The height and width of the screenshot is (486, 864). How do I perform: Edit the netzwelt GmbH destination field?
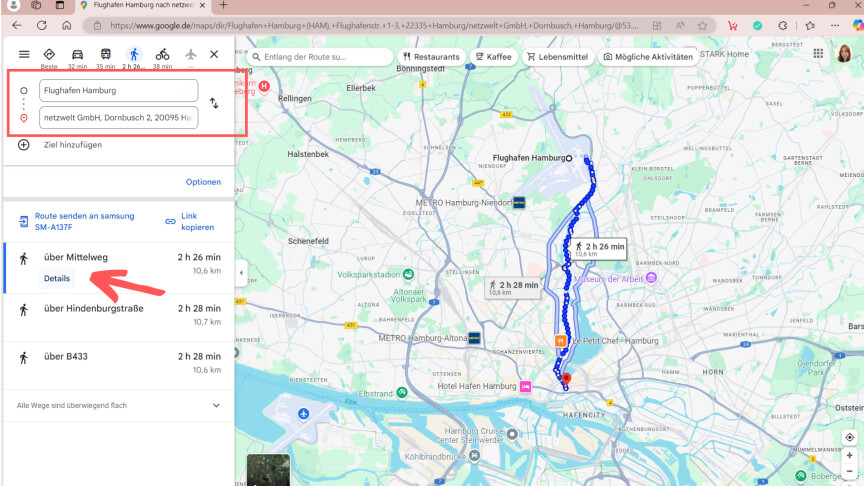click(118, 117)
